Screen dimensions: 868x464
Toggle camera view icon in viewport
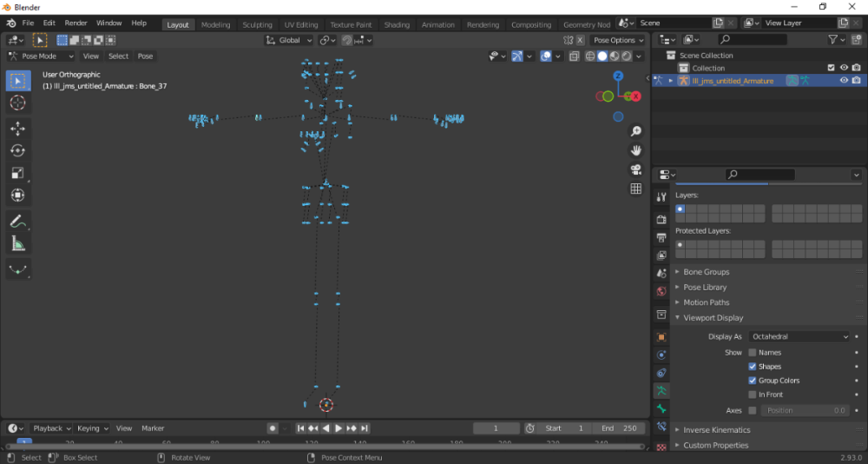click(636, 169)
